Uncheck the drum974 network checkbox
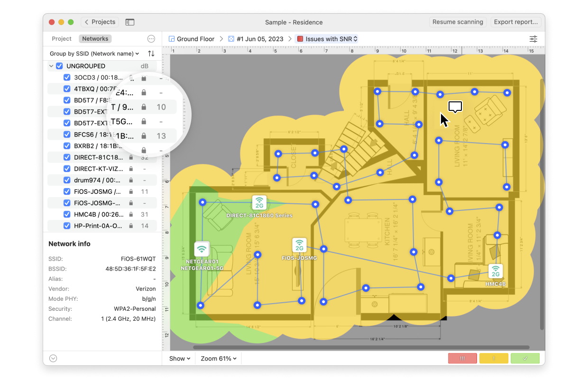The height and width of the screenshot is (379, 588). (67, 180)
